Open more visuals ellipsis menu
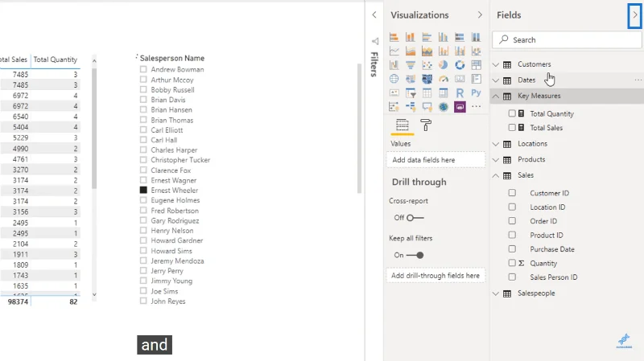The height and width of the screenshot is (361, 644). pos(476,107)
